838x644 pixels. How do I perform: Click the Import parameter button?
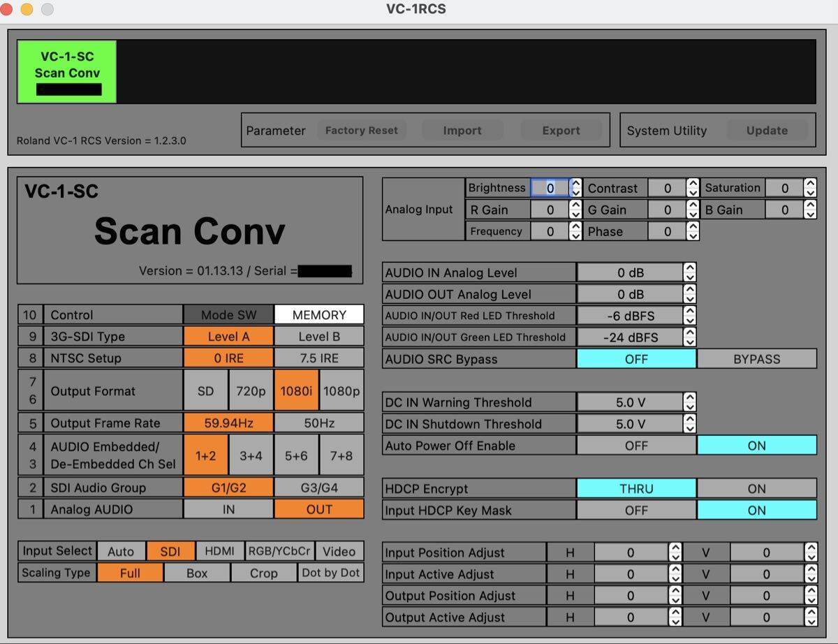click(462, 131)
